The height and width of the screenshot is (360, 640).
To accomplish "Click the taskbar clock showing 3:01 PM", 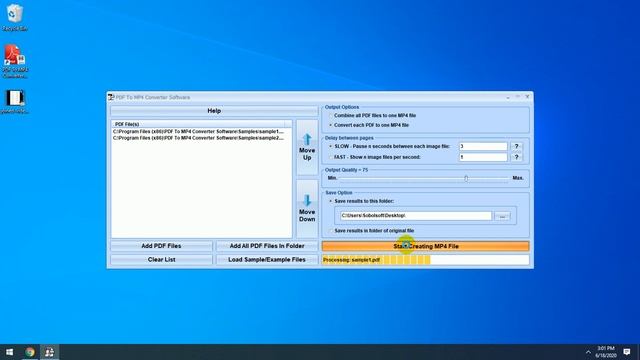I will click(606, 352).
